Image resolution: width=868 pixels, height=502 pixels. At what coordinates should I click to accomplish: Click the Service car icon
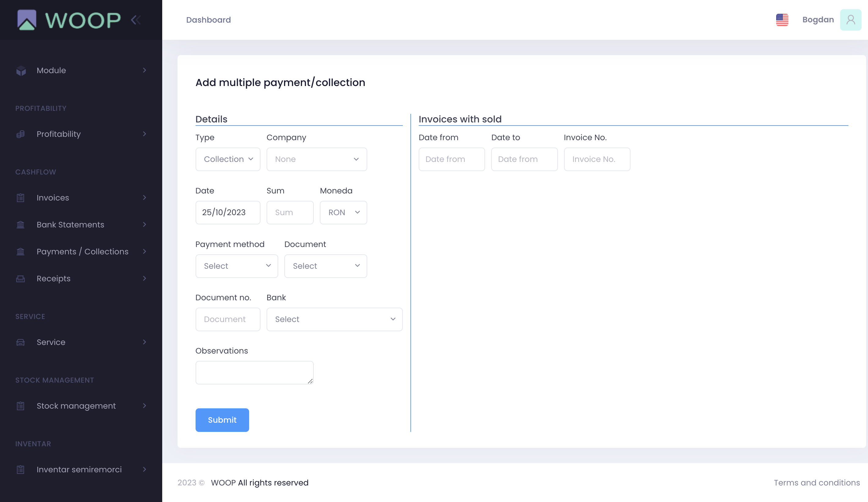[x=21, y=342]
